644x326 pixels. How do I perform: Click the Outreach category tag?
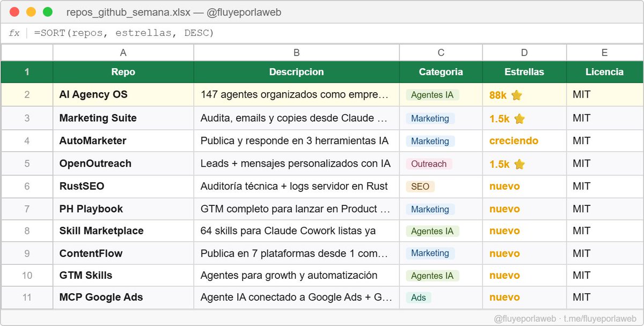[429, 164]
